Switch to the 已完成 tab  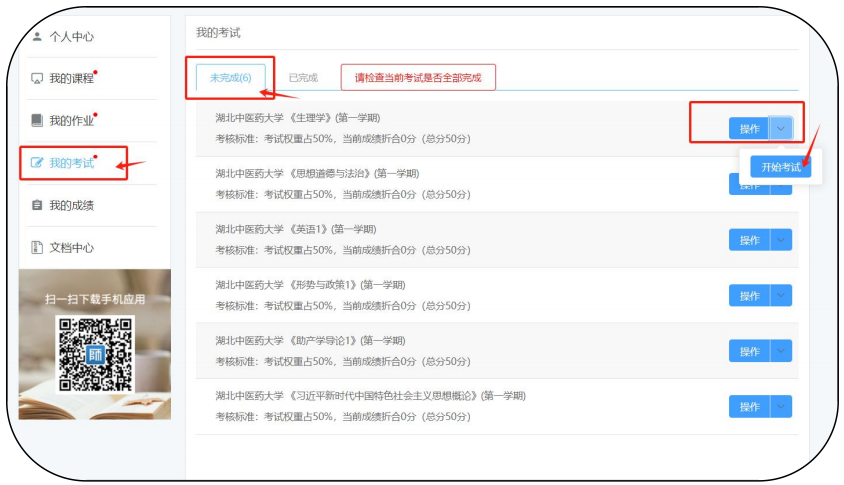pyautogui.click(x=303, y=77)
